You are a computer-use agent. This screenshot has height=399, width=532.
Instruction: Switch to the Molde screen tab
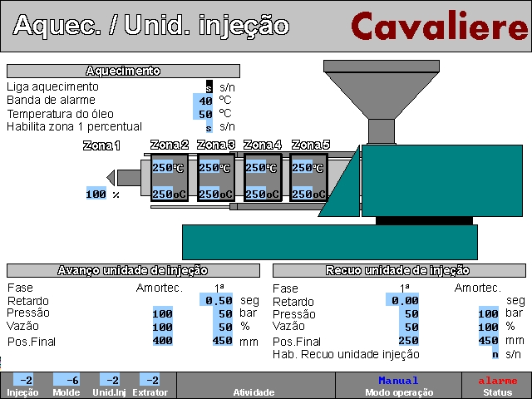[66, 385]
